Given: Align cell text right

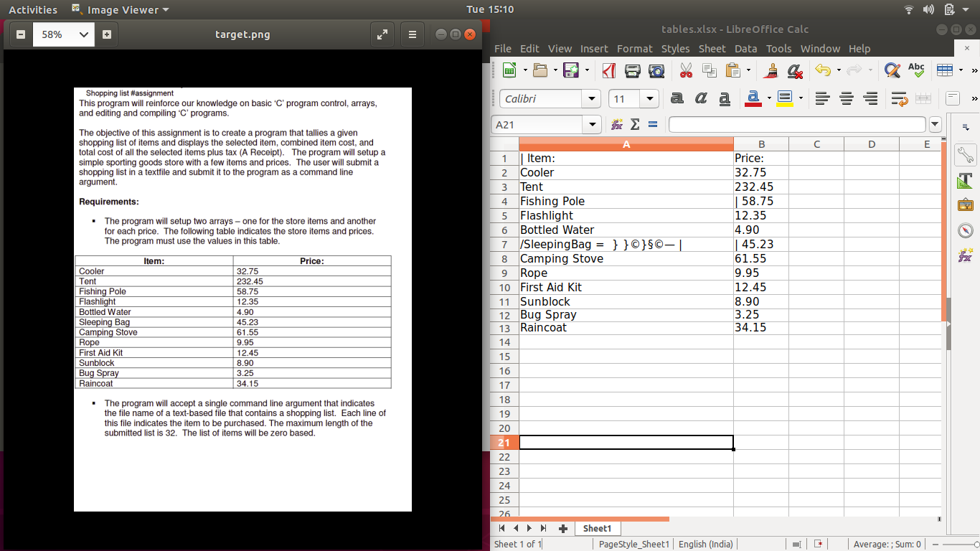Looking at the screenshot, I should (x=870, y=99).
